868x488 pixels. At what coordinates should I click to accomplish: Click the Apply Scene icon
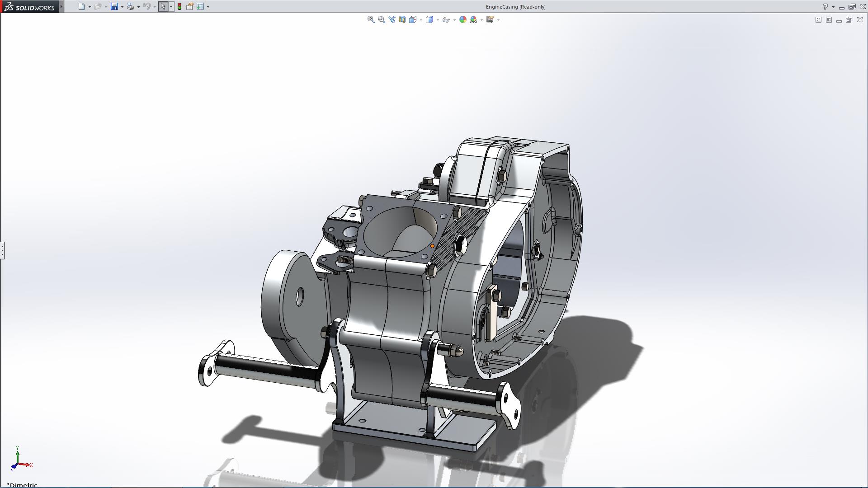point(473,19)
